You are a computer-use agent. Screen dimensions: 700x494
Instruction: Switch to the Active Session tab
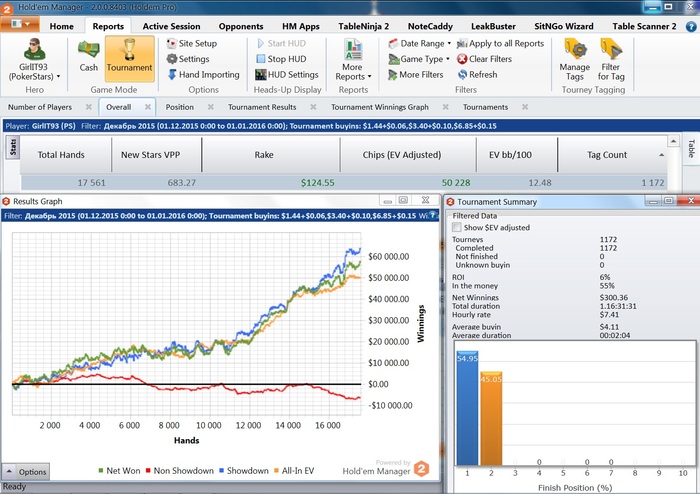click(x=171, y=26)
